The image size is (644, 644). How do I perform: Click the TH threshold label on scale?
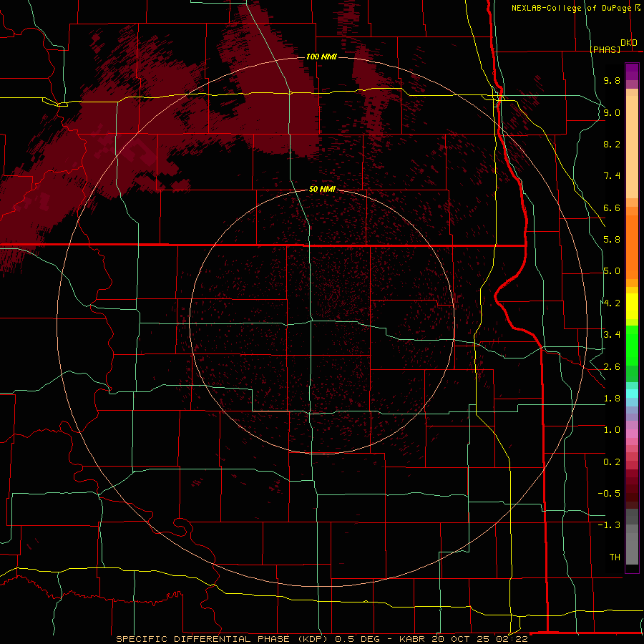click(615, 557)
